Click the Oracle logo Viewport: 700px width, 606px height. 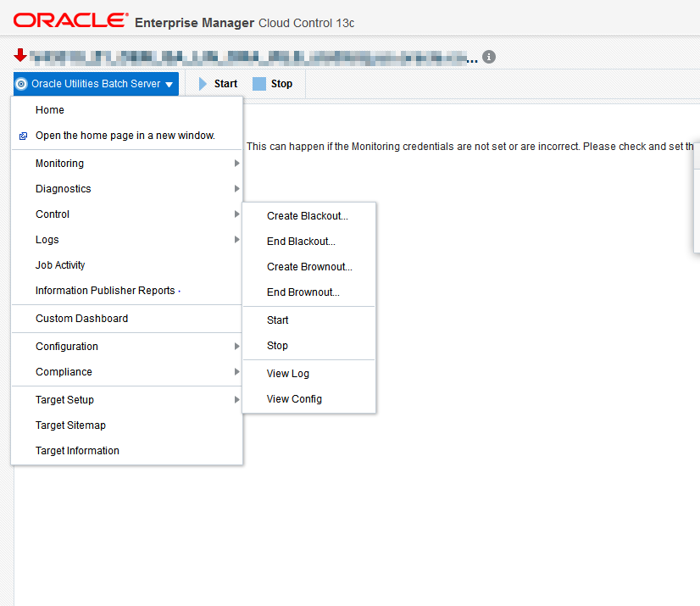click(70, 20)
